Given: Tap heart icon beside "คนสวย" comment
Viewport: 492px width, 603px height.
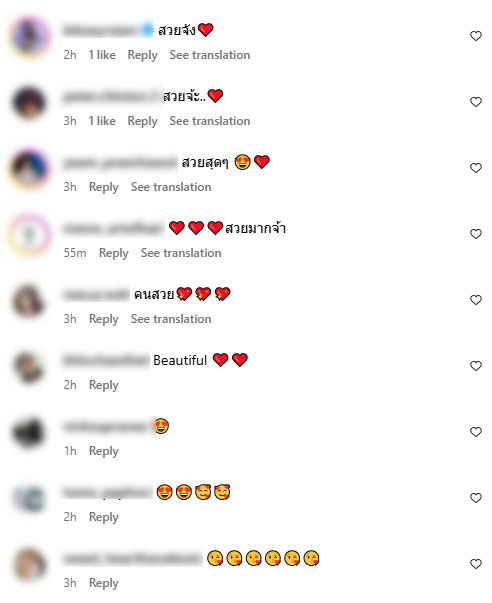Looking at the screenshot, I should coord(476,300).
